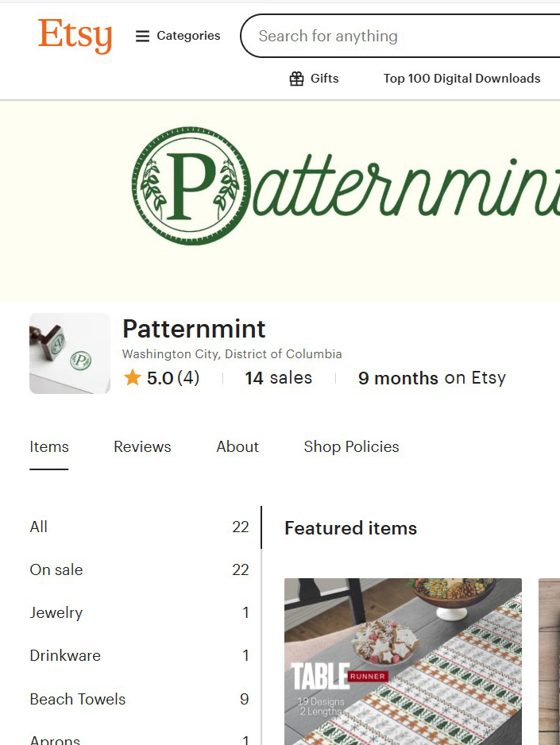Click the 5.0 (4) rating text
Image resolution: width=560 pixels, height=745 pixels.
(x=173, y=378)
